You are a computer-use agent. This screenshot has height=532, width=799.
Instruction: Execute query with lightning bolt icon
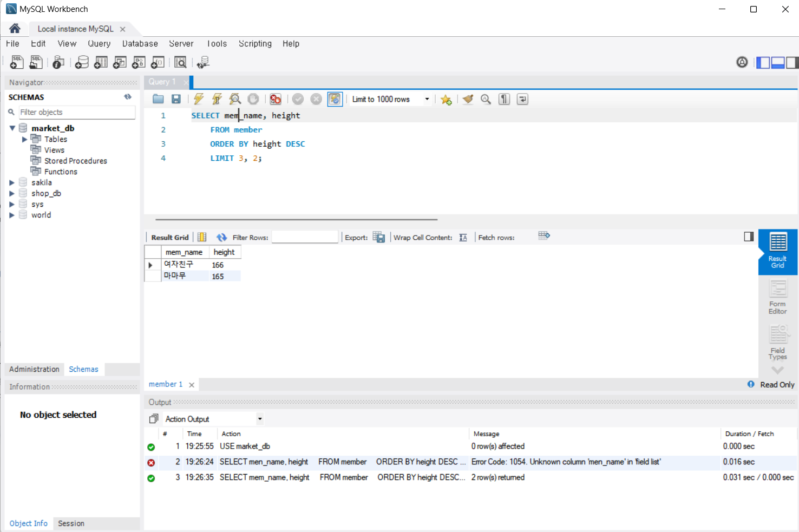point(199,99)
